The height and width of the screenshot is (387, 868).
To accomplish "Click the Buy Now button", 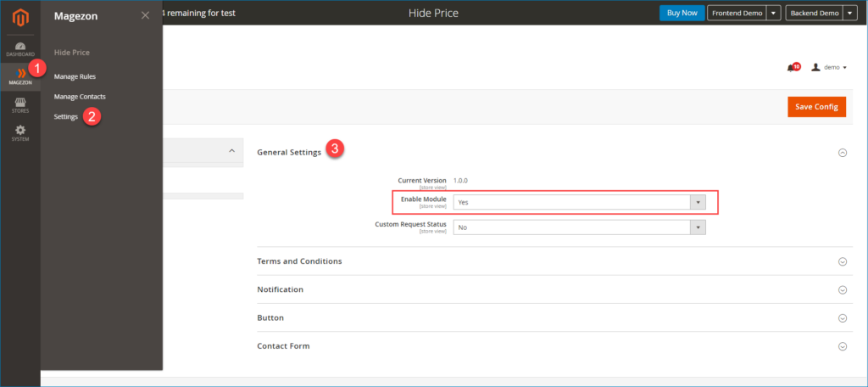I will (682, 13).
